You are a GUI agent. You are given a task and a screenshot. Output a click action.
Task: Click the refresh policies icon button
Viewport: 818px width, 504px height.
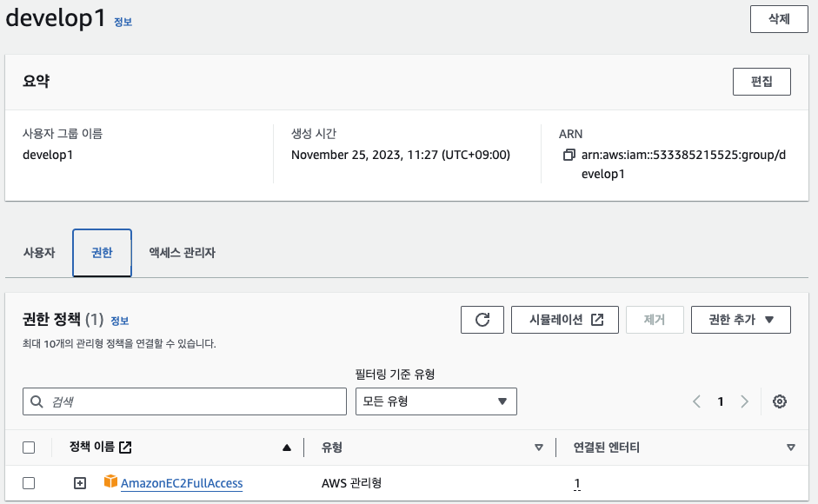[482, 320]
